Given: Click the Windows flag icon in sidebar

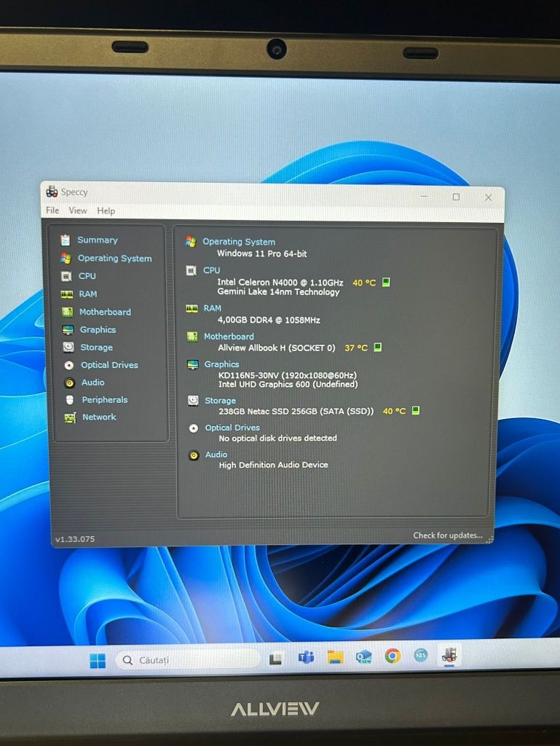Looking at the screenshot, I should [x=66, y=259].
